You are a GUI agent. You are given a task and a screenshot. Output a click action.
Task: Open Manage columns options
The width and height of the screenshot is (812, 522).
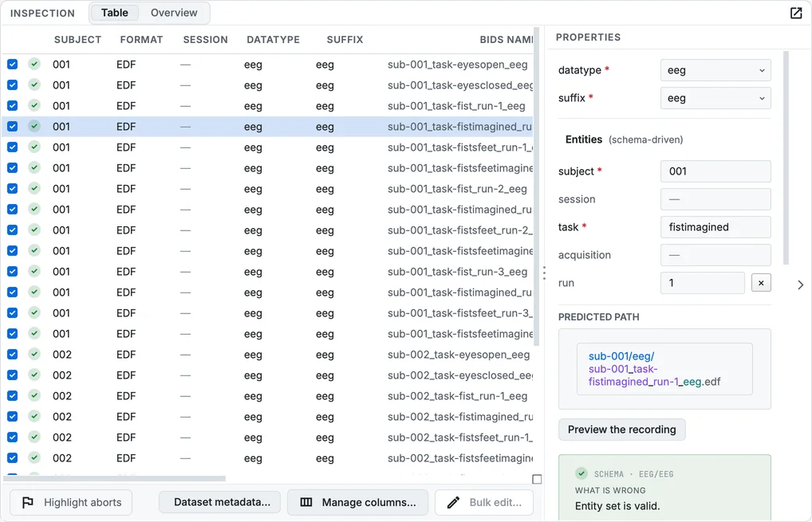(x=358, y=502)
